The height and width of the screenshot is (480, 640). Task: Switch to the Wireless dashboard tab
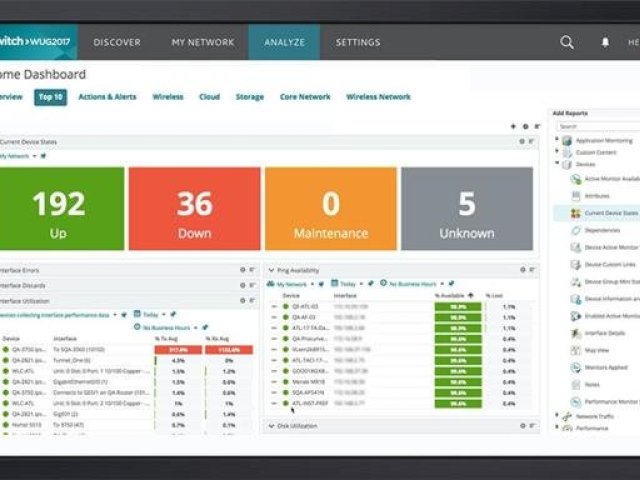(168, 97)
